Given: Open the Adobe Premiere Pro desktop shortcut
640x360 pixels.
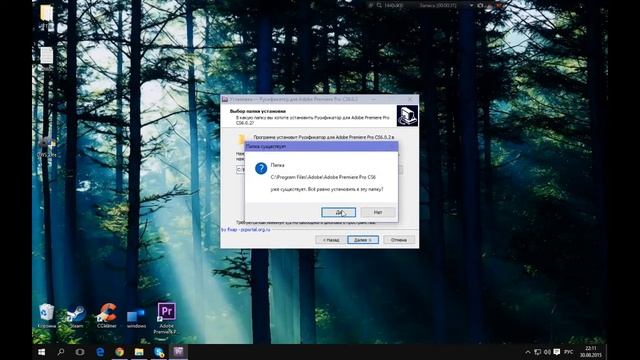Looking at the screenshot, I should point(166,318).
